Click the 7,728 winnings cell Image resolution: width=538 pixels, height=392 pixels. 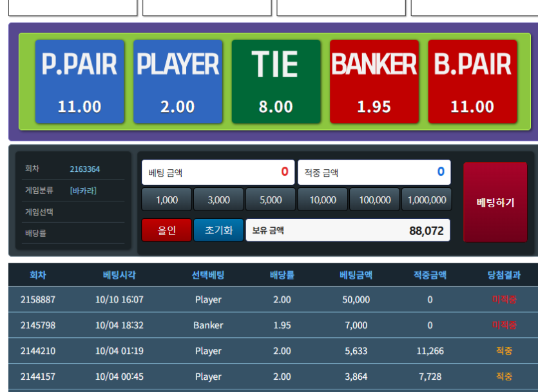point(430,377)
